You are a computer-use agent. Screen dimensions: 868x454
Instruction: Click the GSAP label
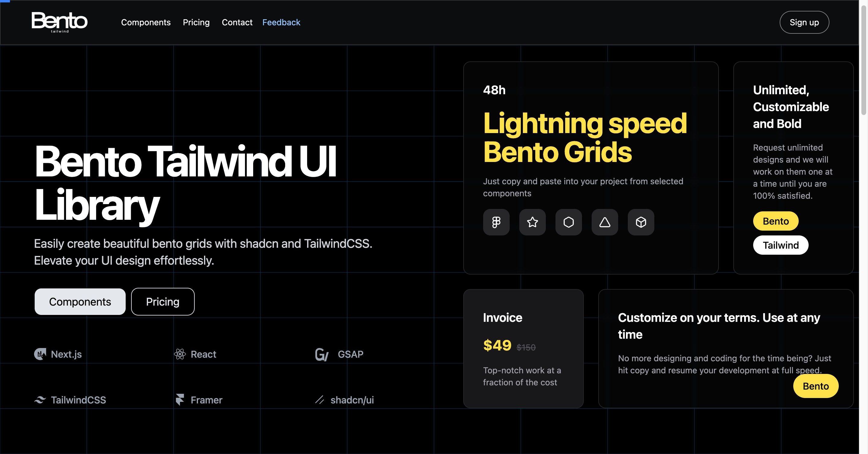click(351, 354)
